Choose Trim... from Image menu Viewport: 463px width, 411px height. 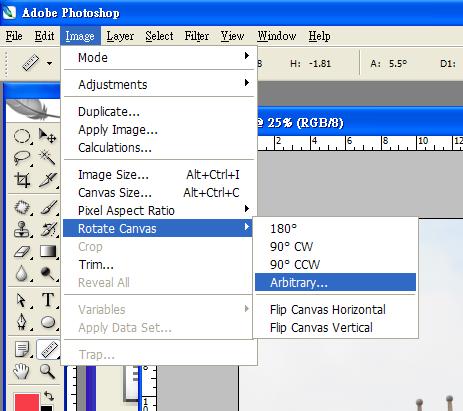coord(158,264)
